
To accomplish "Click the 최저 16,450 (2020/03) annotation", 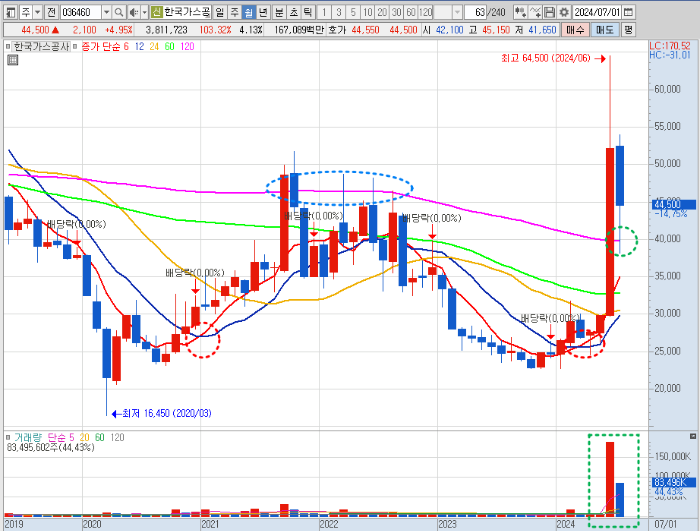I will click(x=167, y=414).
